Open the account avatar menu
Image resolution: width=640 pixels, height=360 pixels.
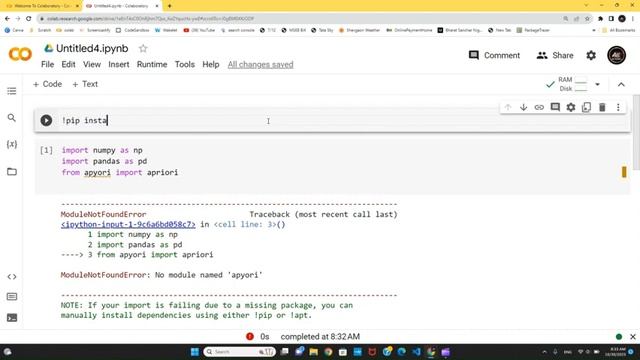pyautogui.click(x=616, y=55)
